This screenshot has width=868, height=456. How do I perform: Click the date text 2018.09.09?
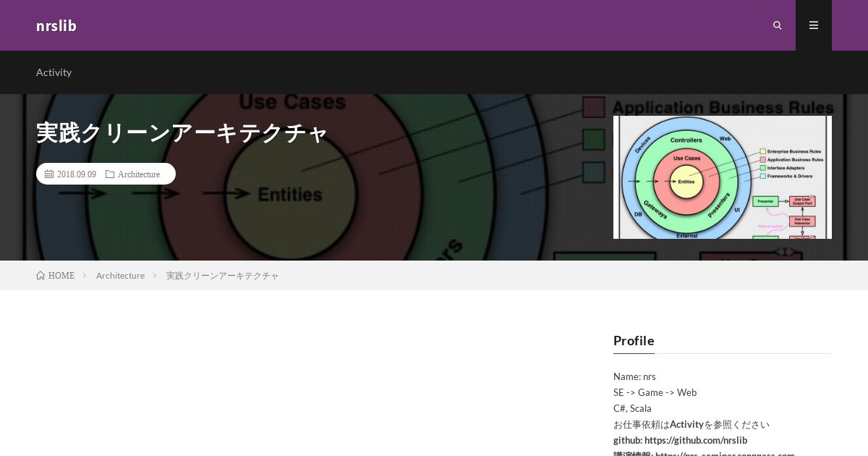(x=77, y=174)
